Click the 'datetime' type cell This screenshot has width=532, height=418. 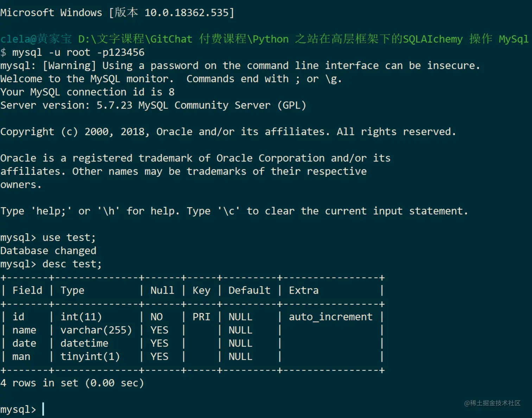[x=84, y=343]
